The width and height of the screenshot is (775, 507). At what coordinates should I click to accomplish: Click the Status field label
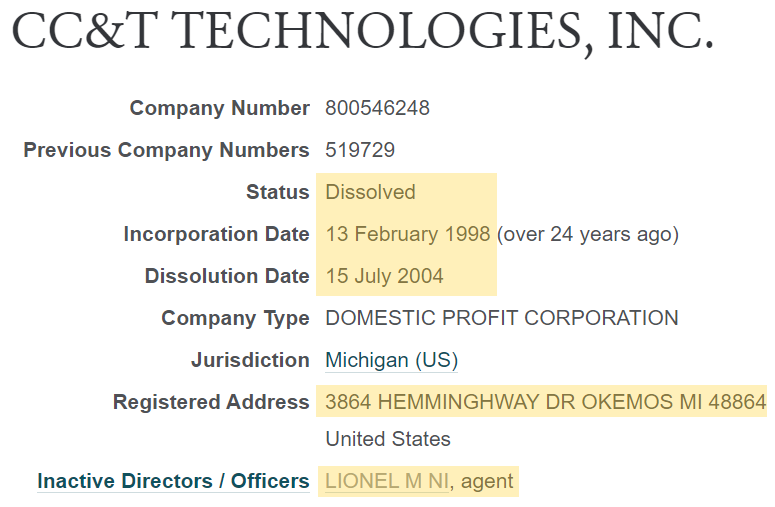[277, 192]
